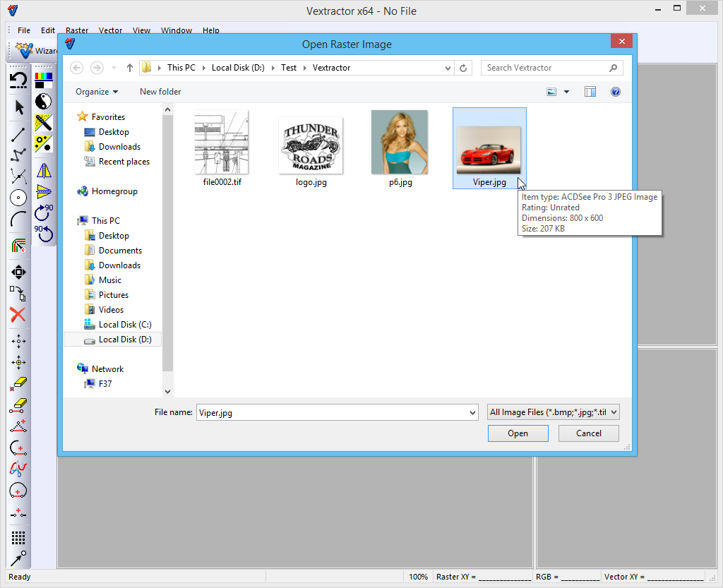Select the logo.jpg thumbnail
The image size is (723, 588).
tap(311, 146)
